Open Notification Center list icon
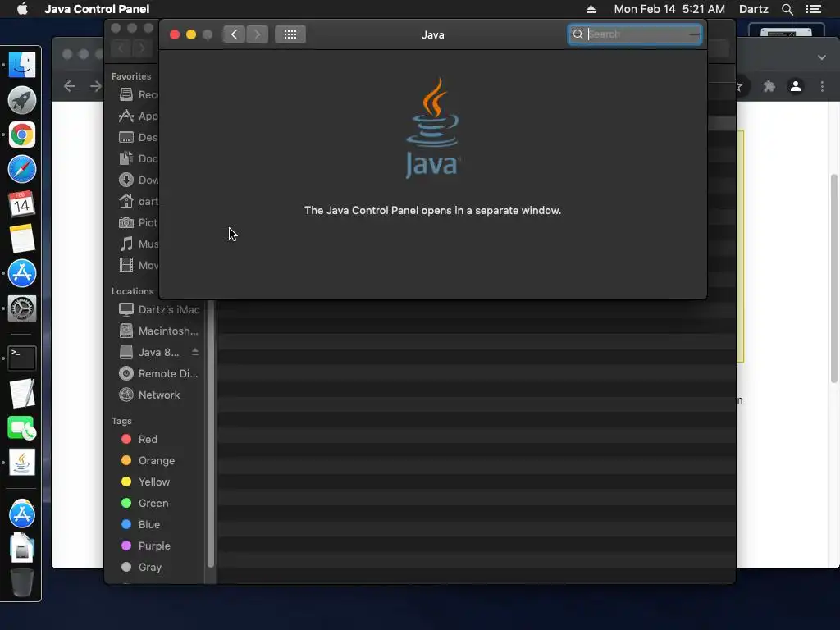This screenshot has width=840, height=630. point(813,9)
